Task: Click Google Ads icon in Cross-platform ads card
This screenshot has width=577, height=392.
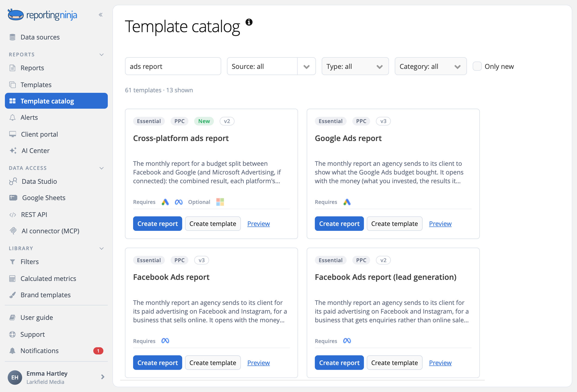Action: click(x=165, y=202)
